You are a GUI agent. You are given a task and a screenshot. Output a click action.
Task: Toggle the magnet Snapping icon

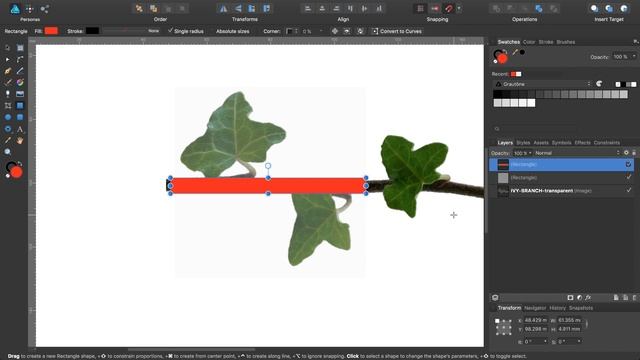tap(449, 8)
